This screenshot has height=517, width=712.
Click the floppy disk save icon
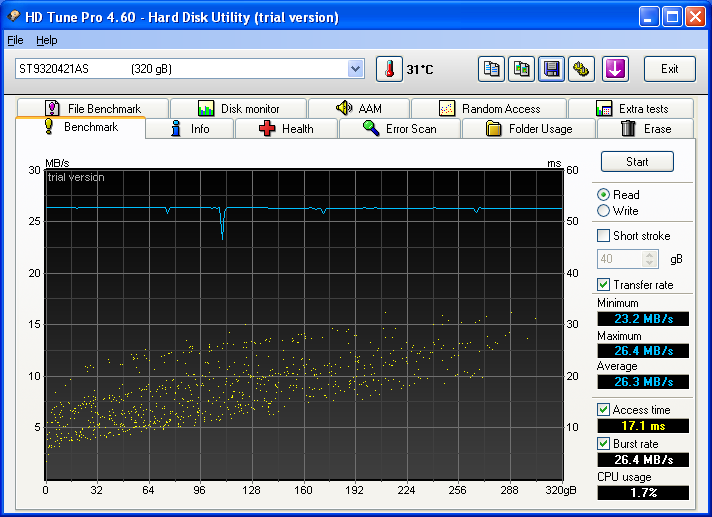(551, 69)
